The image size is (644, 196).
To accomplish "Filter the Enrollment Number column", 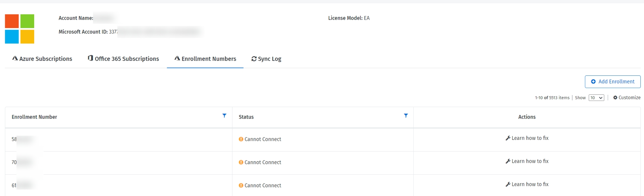I will click(x=224, y=116).
